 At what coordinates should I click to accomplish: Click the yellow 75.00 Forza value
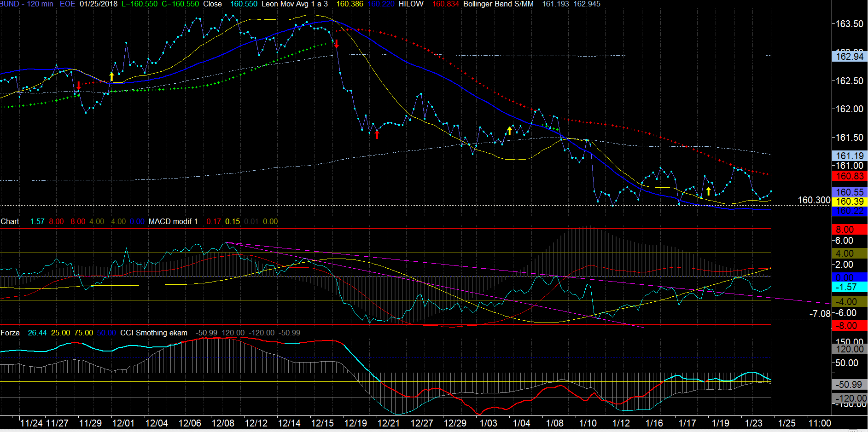pyautogui.click(x=83, y=333)
